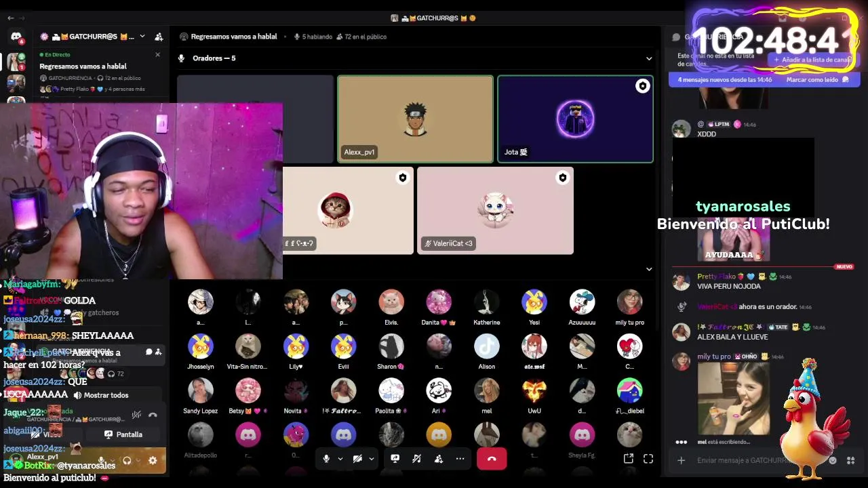Dismiss the En Directo stage banner
The width and height of the screenshot is (868, 488).
coord(157,54)
